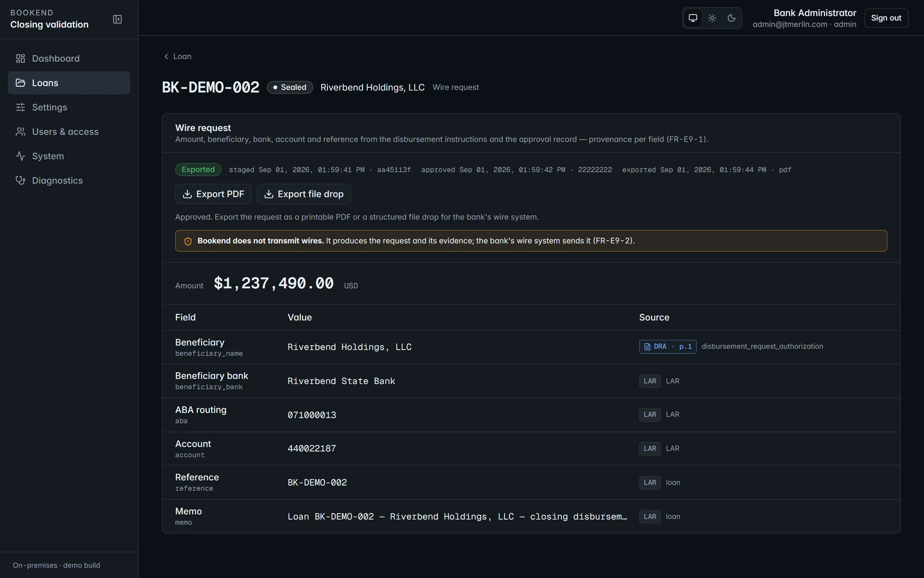Click the ABA routing value 071000013
Screen dimensions: 924x578
(x=312, y=415)
